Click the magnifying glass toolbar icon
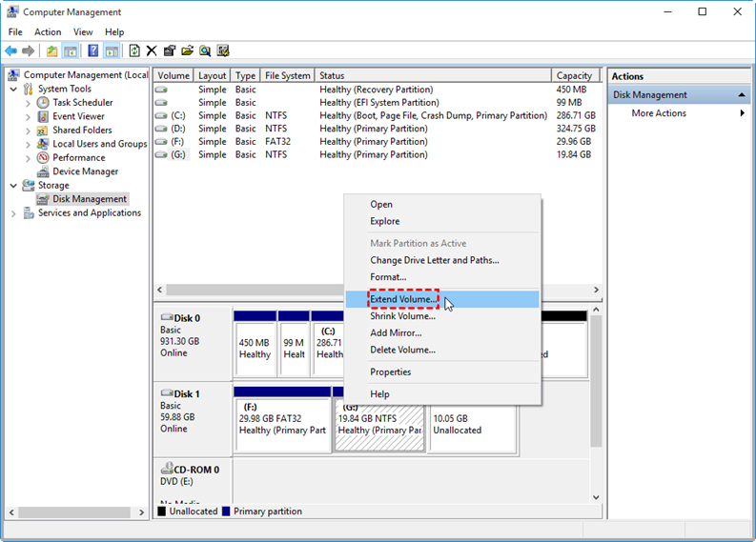The image size is (756, 542). (x=205, y=50)
